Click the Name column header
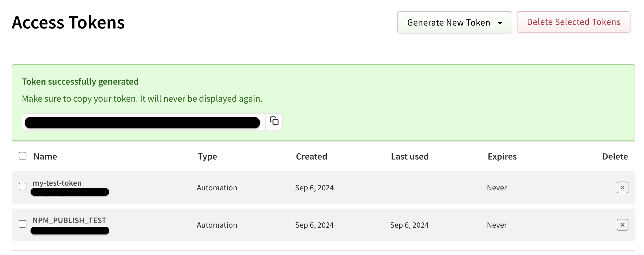The height and width of the screenshot is (255, 644). point(45,157)
